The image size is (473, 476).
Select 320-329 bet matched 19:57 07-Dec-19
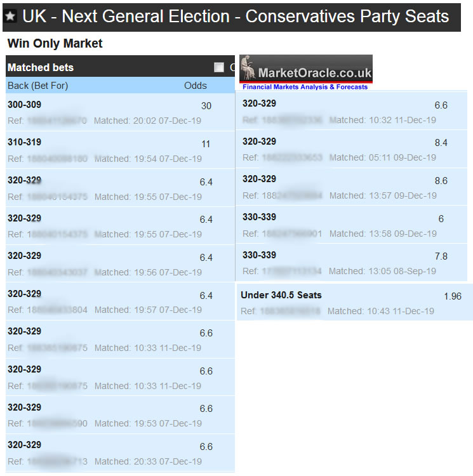pos(120,301)
